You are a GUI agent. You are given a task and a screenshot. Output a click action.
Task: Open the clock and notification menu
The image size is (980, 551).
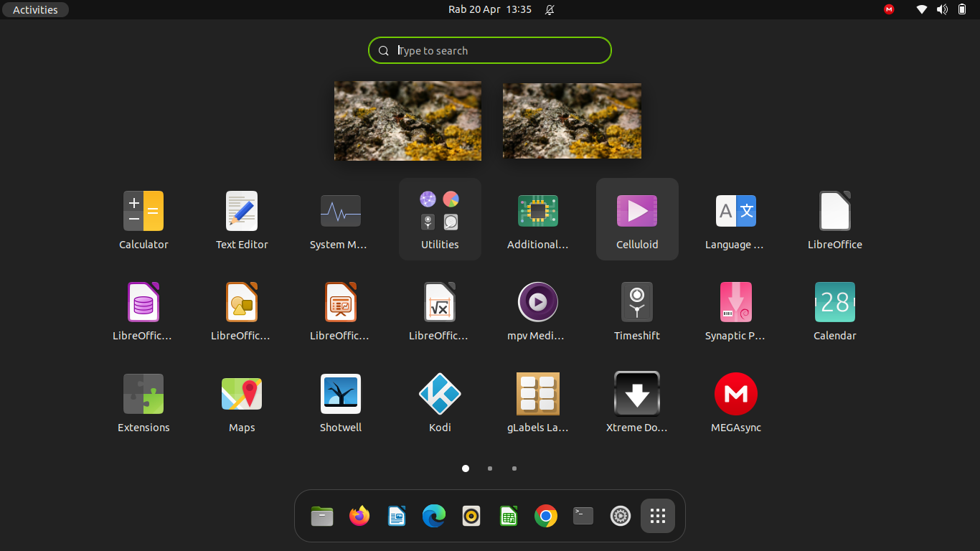click(x=490, y=9)
